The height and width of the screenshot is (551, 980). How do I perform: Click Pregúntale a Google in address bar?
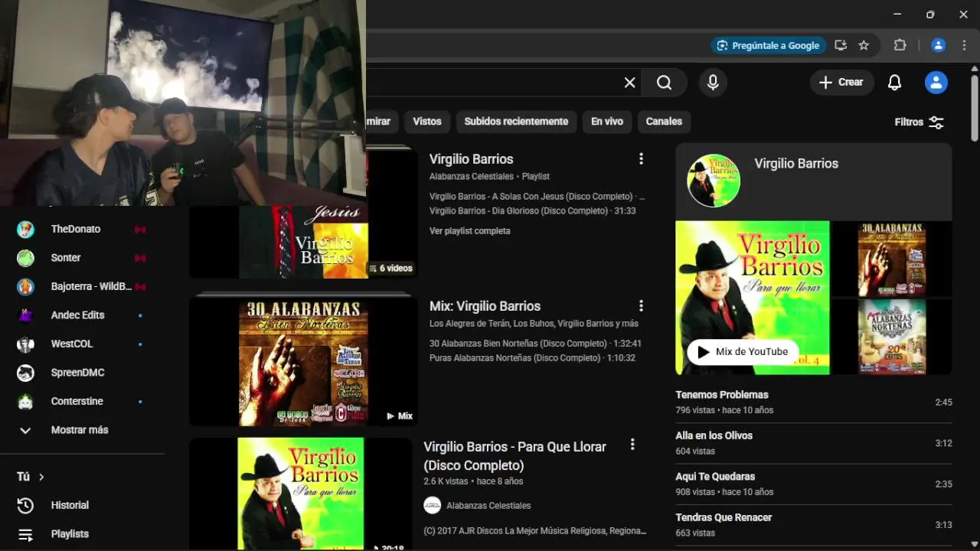[768, 45]
